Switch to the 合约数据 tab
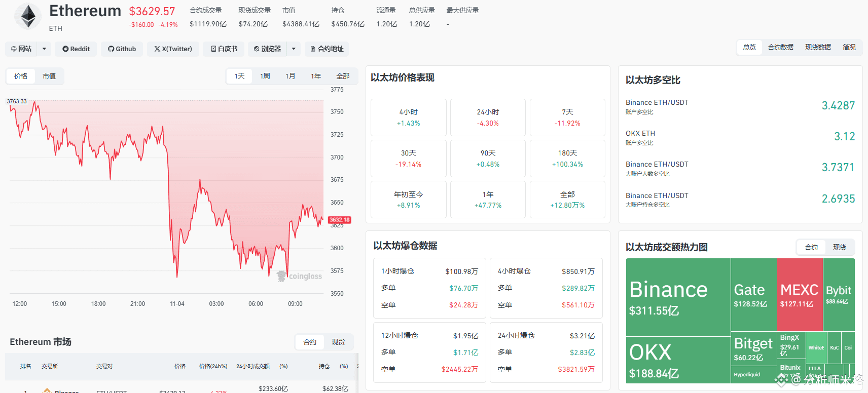 (780, 47)
